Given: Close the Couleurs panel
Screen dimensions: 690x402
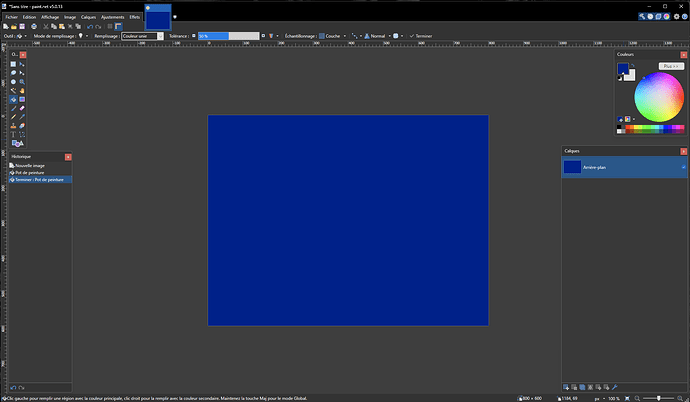Looking at the screenshot, I should 683,55.
